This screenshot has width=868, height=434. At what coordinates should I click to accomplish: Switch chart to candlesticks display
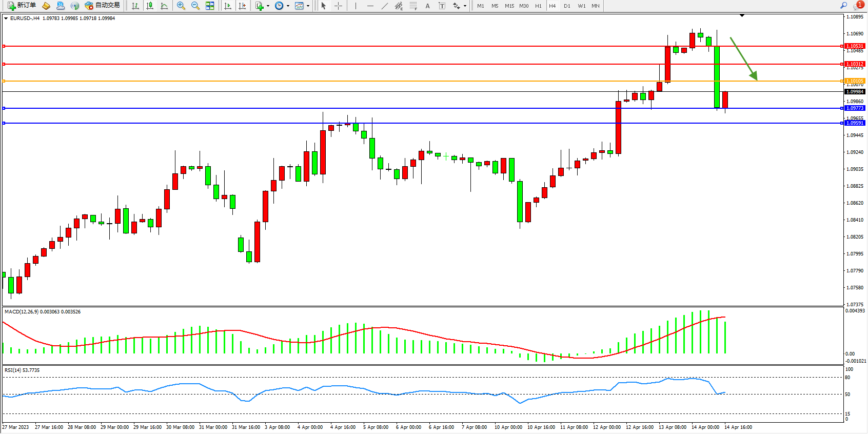[150, 6]
